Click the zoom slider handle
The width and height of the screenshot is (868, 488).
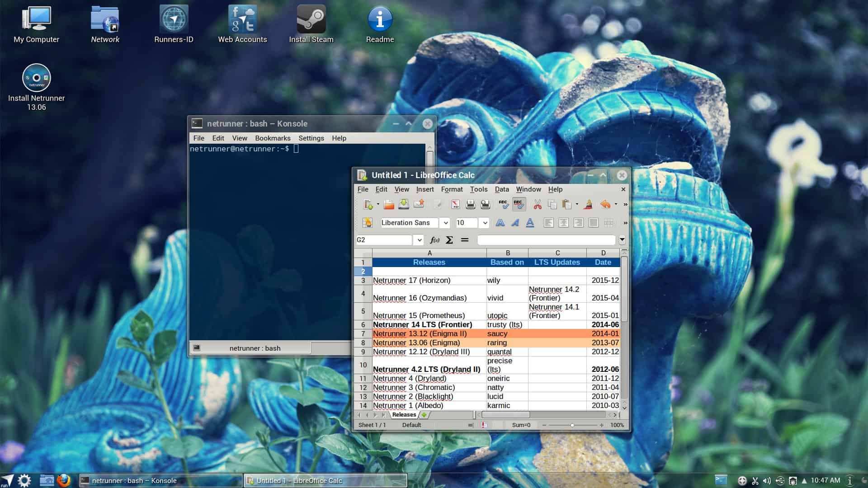coord(572,425)
